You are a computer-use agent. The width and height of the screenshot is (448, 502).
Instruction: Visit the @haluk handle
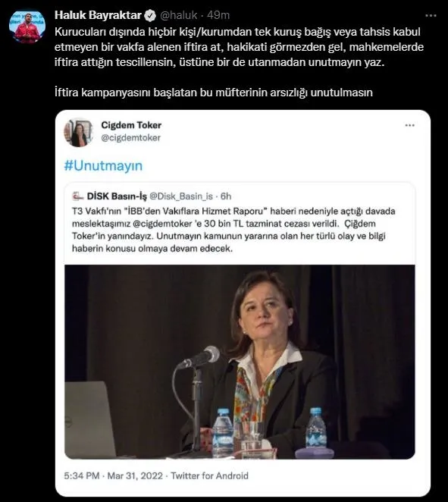point(178,15)
